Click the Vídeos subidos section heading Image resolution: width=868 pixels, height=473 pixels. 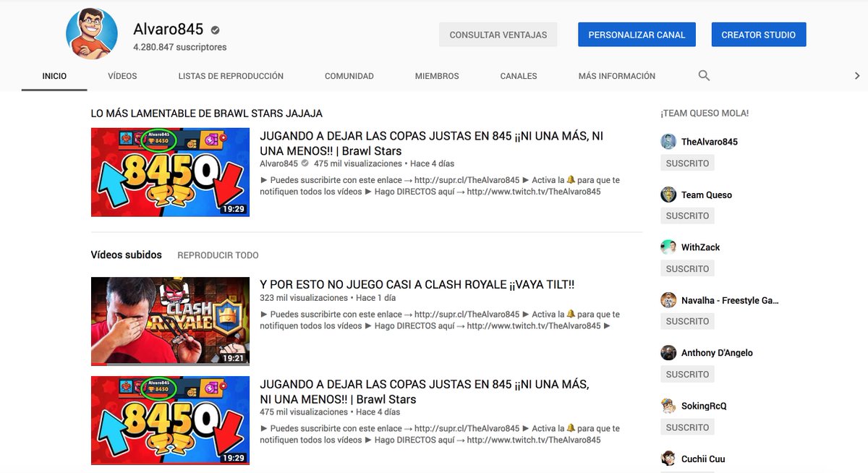click(127, 255)
